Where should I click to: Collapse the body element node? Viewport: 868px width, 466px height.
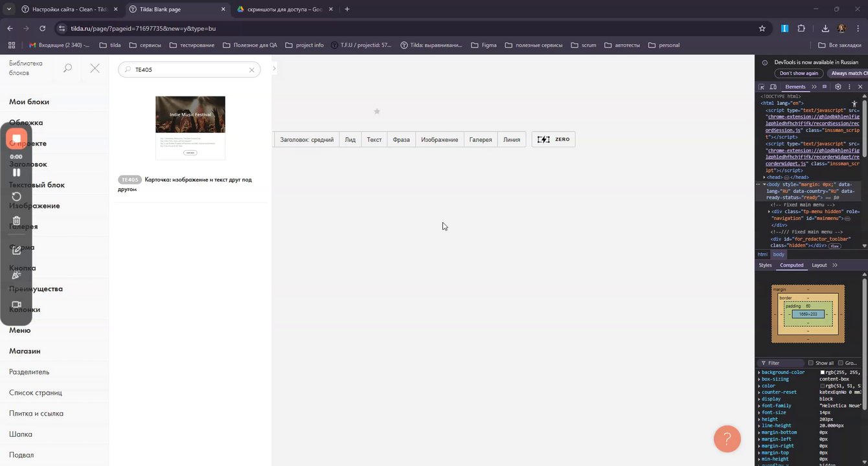pyautogui.click(x=764, y=184)
